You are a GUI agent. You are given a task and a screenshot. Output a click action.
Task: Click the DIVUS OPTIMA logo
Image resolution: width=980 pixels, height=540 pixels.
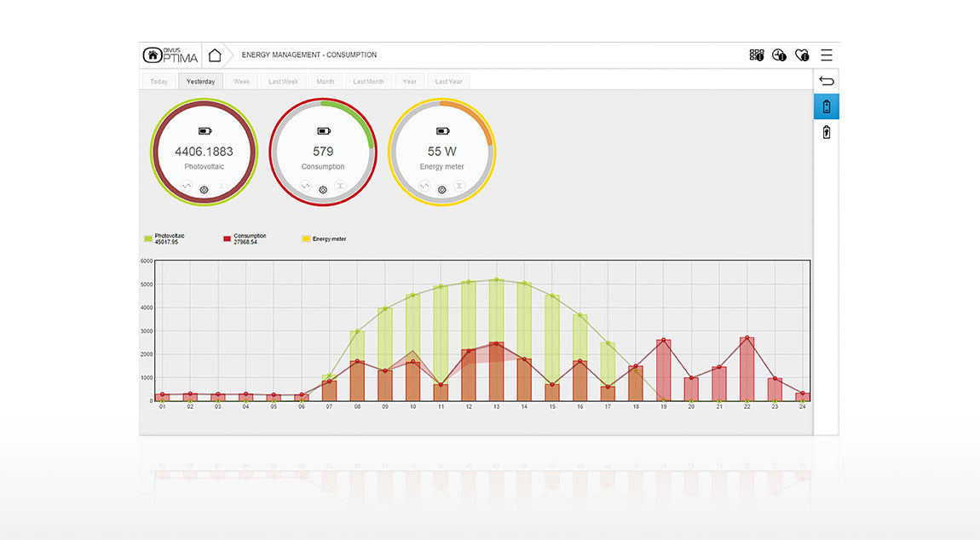(x=170, y=55)
